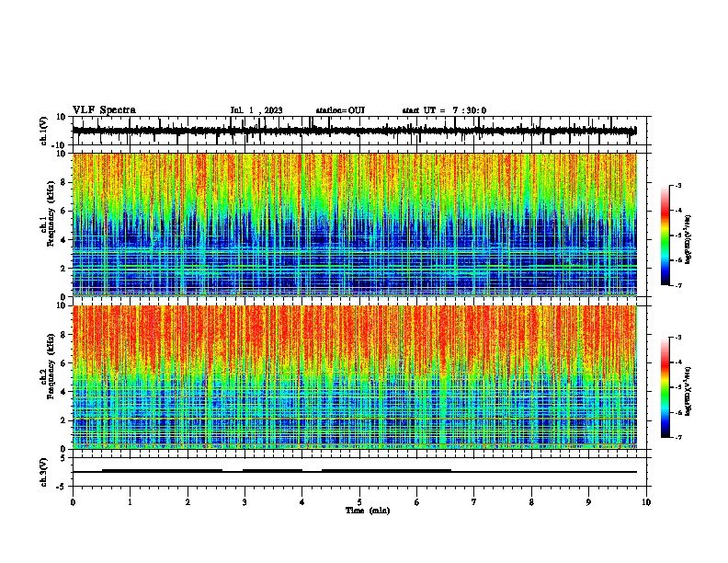This screenshot has height=563, width=728.
Task: Click the "ch.1(V)" waveform axis label
Action: click(x=44, y=131)
